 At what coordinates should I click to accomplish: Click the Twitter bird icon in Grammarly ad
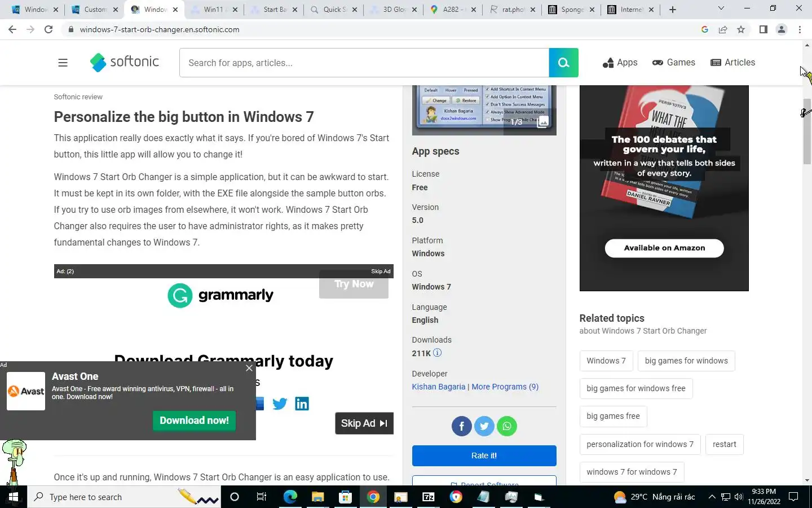click(x=280, y=404)
